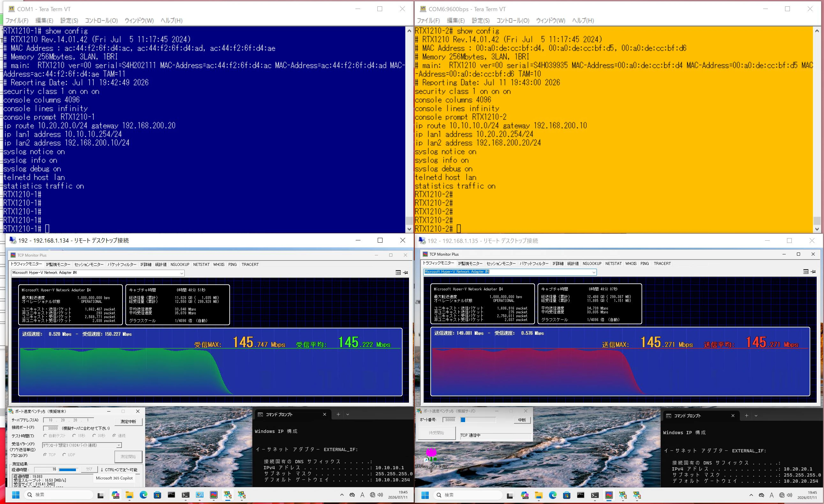Switch to TCP Monitor Plus in 192.168.1.134 taskbar
This screenshot has width=824, height=504.
coord(214,495)
